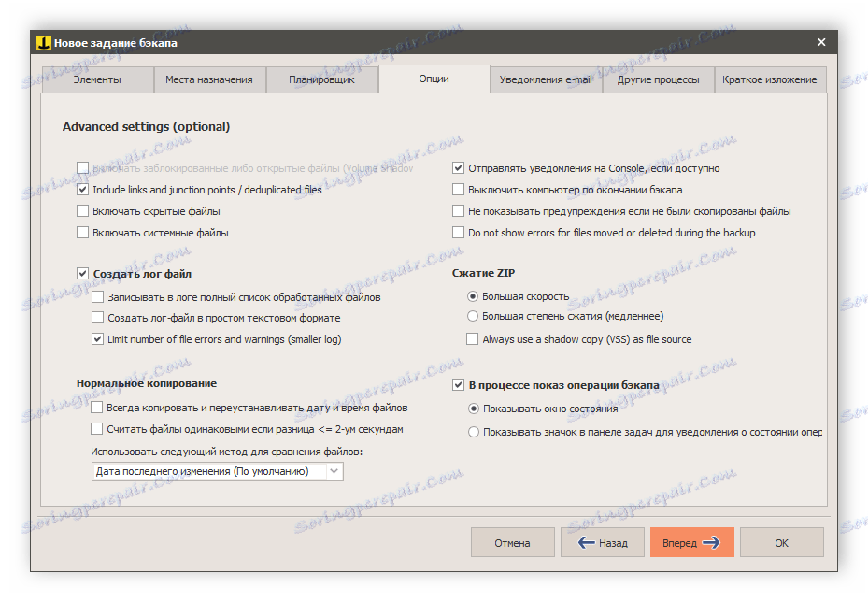Image resolution: width=868 pixels, height=602 pixels.
Task: Go to the Планировщик tab
Action: pos(321,79)
